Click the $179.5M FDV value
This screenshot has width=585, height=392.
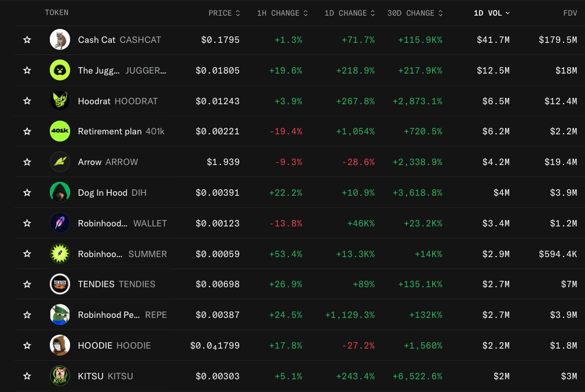point(558,40)
